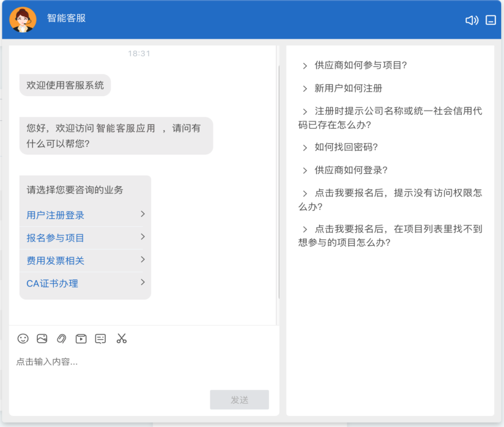This screenshot has height=427, width=504.
Task: Expand the 供应商如何登录? question
Action: [x=351, y=170]
